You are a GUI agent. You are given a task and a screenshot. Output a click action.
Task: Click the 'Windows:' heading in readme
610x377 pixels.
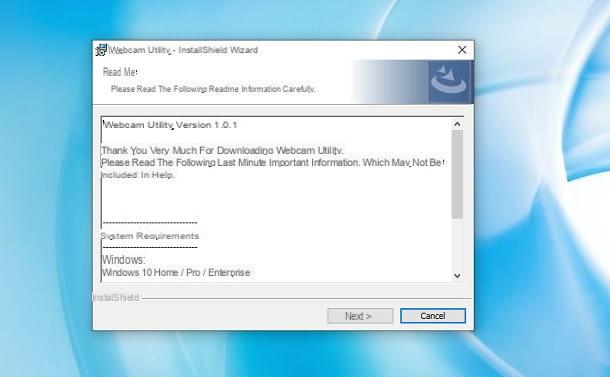[123, 260]
